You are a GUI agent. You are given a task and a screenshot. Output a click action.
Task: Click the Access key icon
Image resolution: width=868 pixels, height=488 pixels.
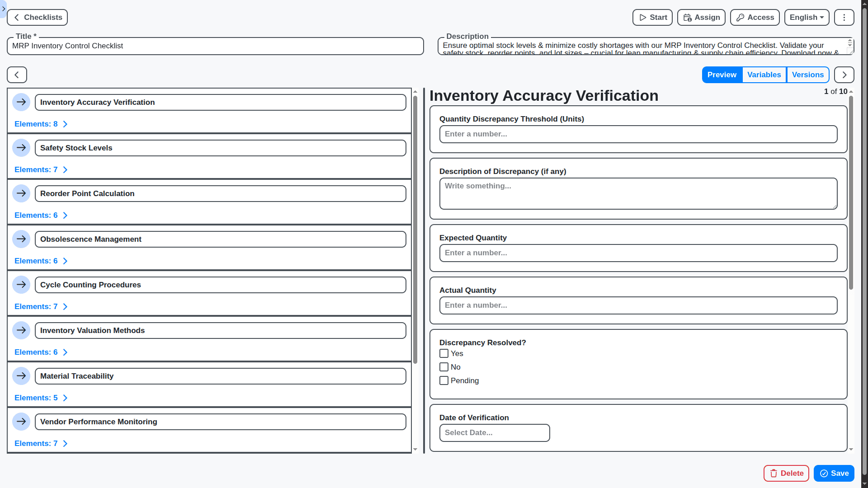[740, 17]
